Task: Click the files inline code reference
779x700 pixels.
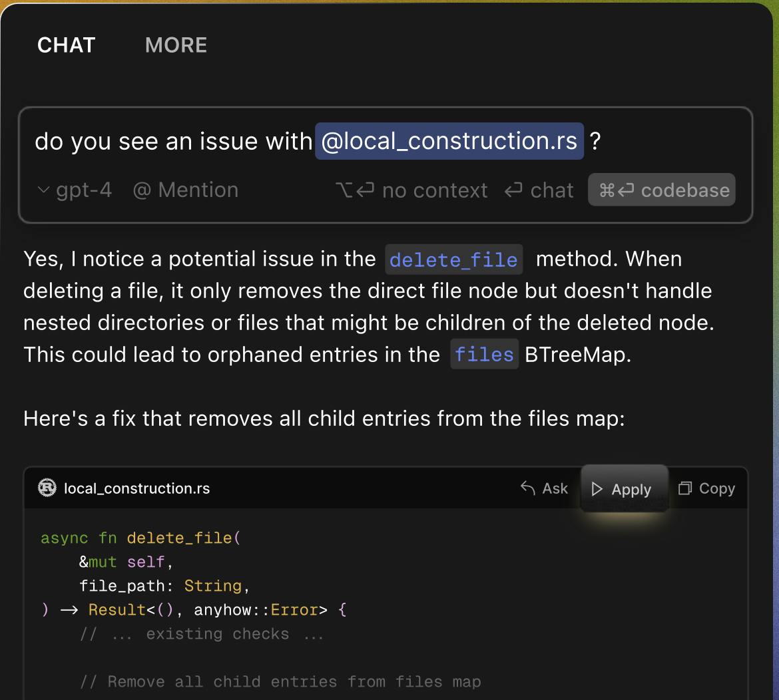Action: (x=484, y=355)
